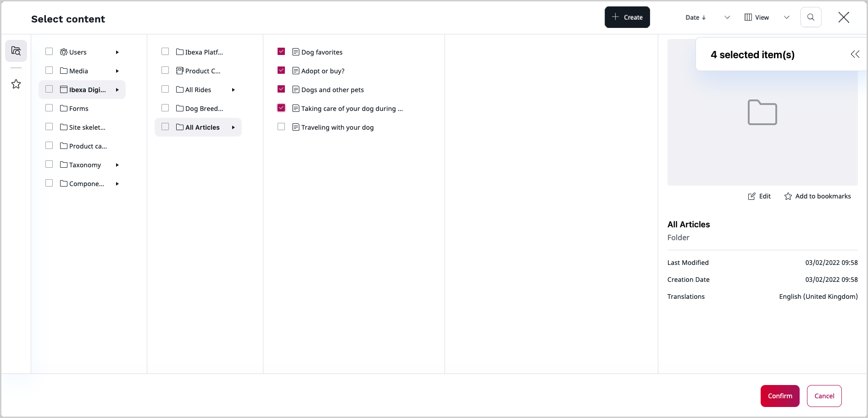Open the content browse panel icon
The height and width of the screenshot is (418, 868).
(x=16, y=50)
